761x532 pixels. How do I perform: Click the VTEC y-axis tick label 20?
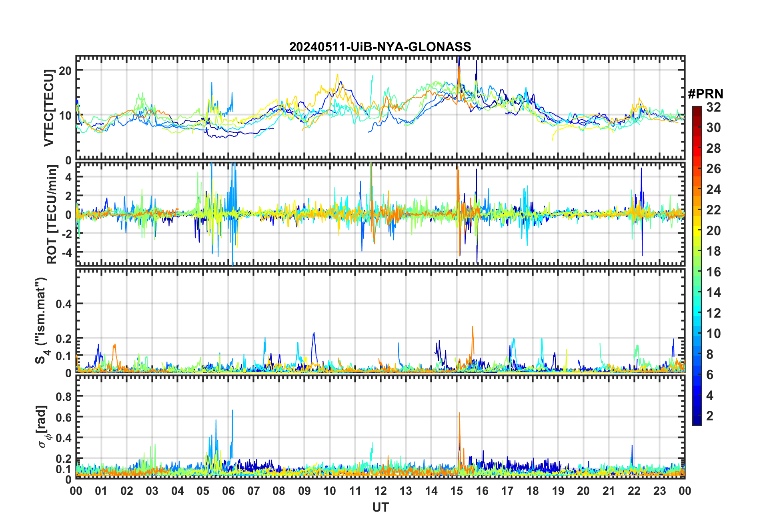[x=65, y=70]
